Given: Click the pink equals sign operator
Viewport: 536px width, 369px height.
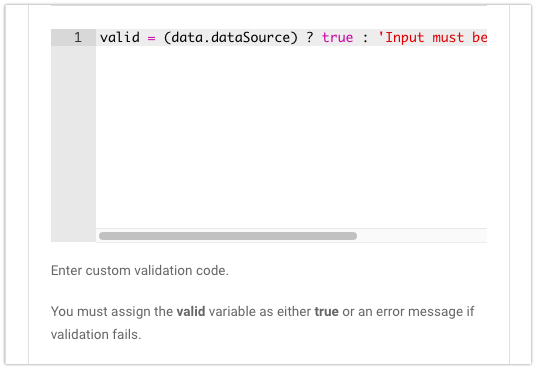Looking at the screenshot, I should click(151, 38).
